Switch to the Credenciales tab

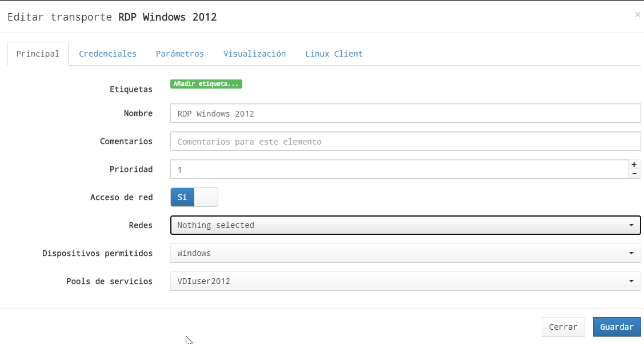[107, 54]
